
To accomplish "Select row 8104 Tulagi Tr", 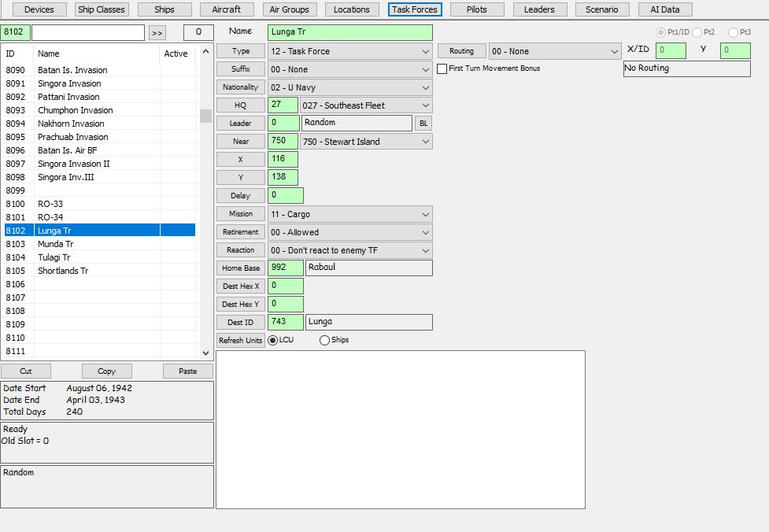I will click(x=99, y=257).
